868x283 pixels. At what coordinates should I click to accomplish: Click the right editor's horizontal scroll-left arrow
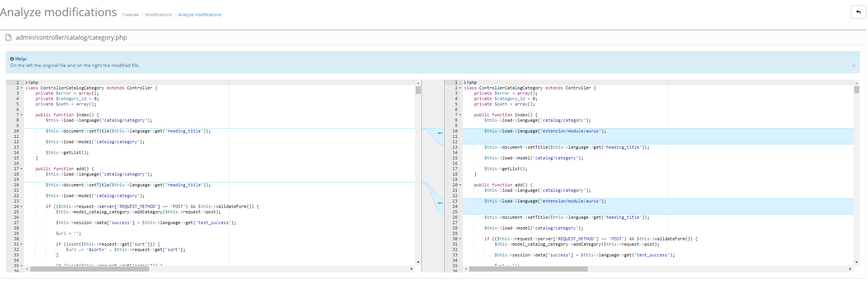click(x=466, y=269)
